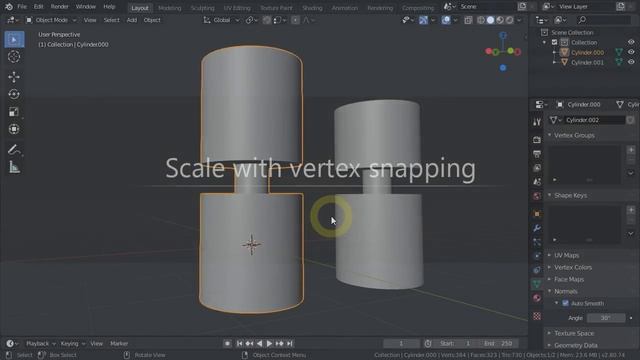
Task: Open the File menu
Action: click(x=22, y=7)
